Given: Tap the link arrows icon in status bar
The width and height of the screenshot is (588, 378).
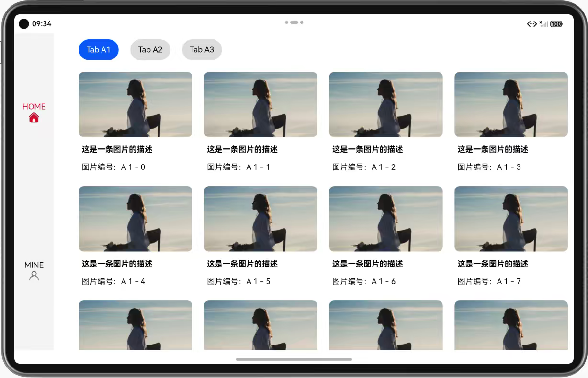Looking at the screenshot, I should tap(531, 24).
